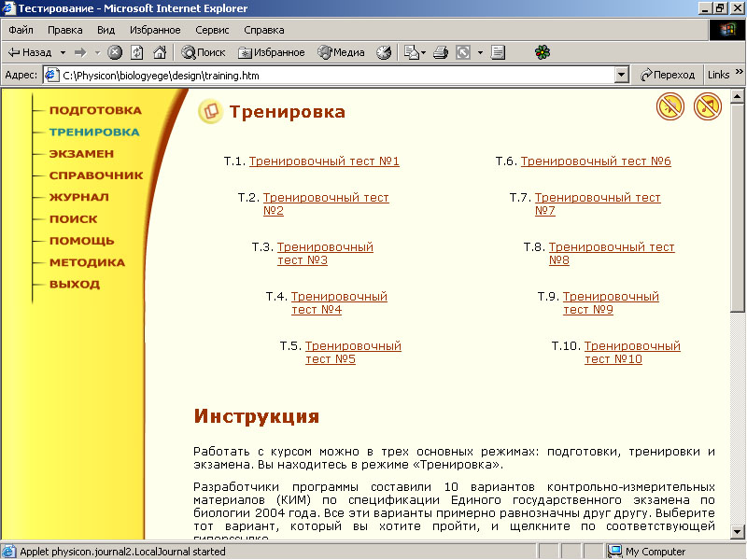Click the Переход (Go) button
Image resolution: width=747 pixels, height=560 pixels.
click(x=668, y=75)
